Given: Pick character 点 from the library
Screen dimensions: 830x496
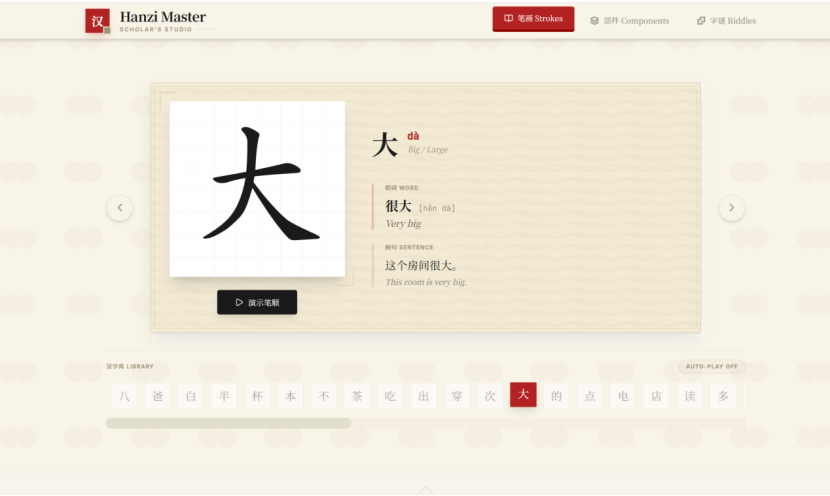Looking at the screenshot, I should coord(590,396).
